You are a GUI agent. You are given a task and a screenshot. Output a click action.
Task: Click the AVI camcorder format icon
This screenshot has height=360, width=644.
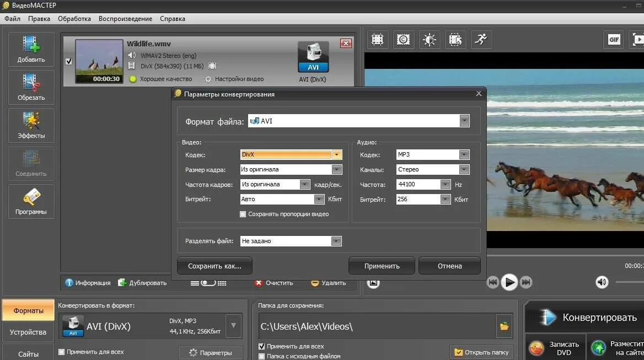(313, 57)
